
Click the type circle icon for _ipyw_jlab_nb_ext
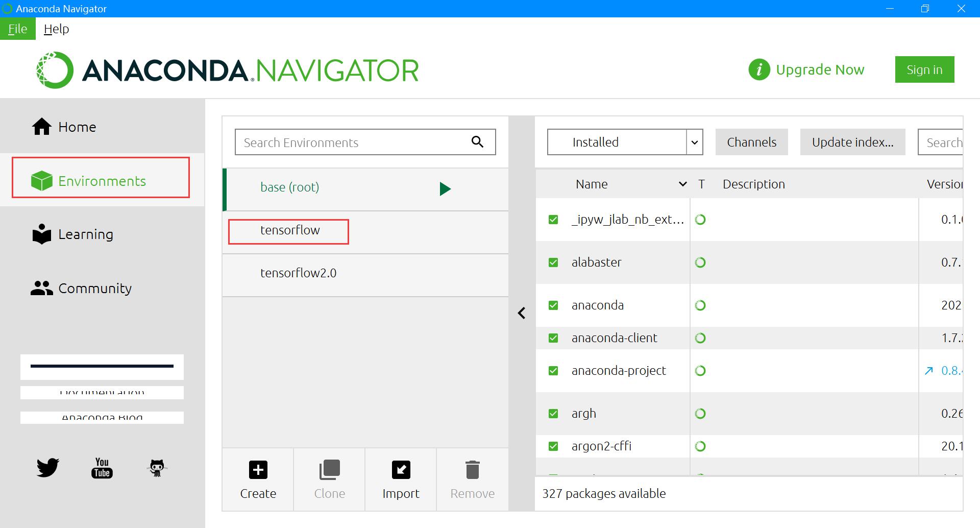tap(701, 220)
